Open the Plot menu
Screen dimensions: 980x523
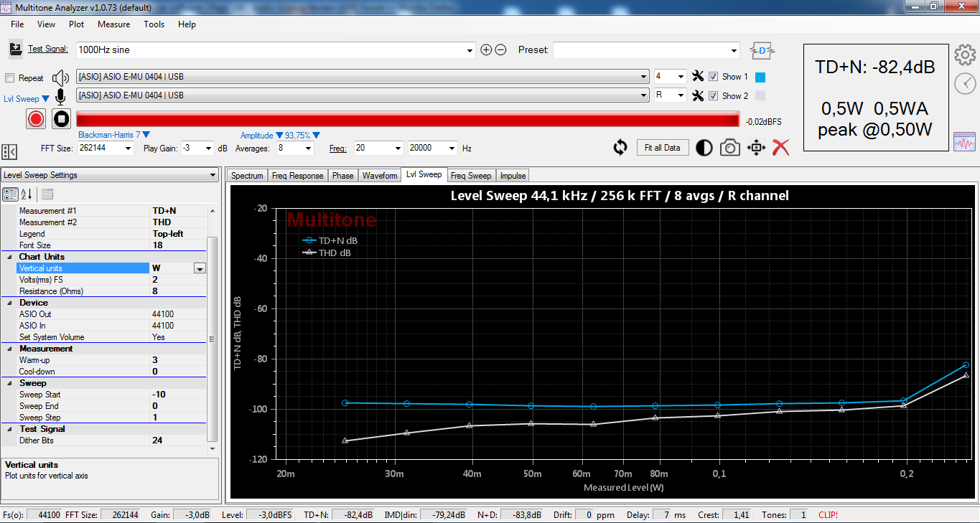click(77, 24)
